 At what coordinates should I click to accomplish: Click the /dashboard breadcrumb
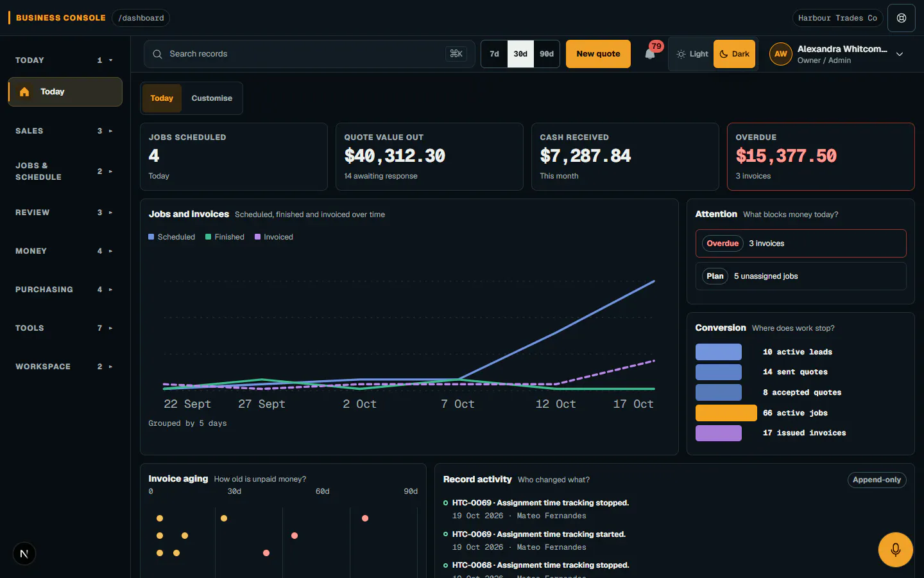[x=141, y=18]
